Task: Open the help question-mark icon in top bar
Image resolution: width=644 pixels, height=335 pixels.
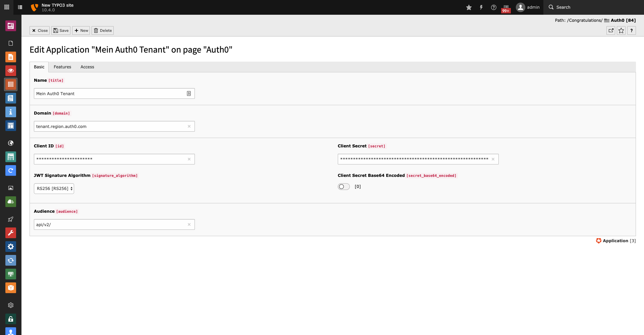Action: pyautogui.click(x=494, y=7)
